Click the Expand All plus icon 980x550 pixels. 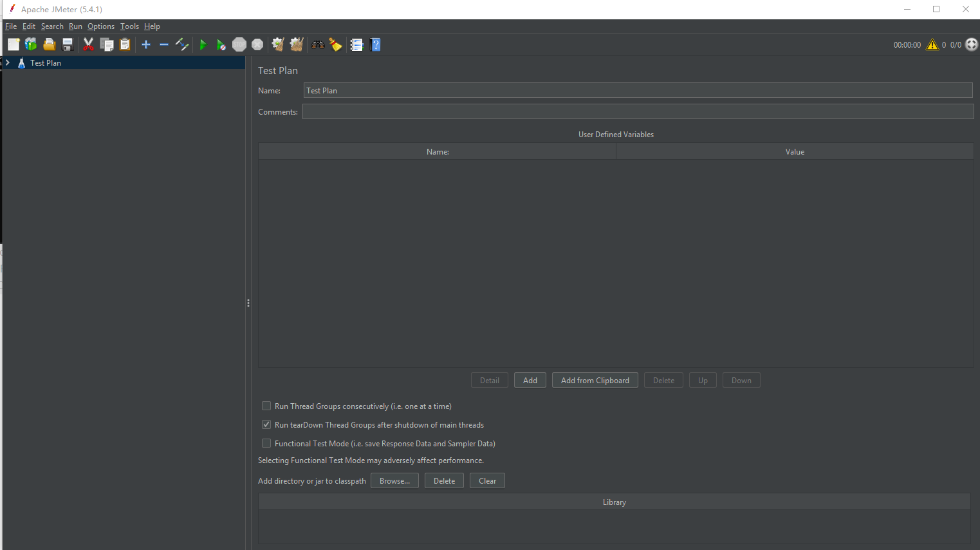(146, 44)
